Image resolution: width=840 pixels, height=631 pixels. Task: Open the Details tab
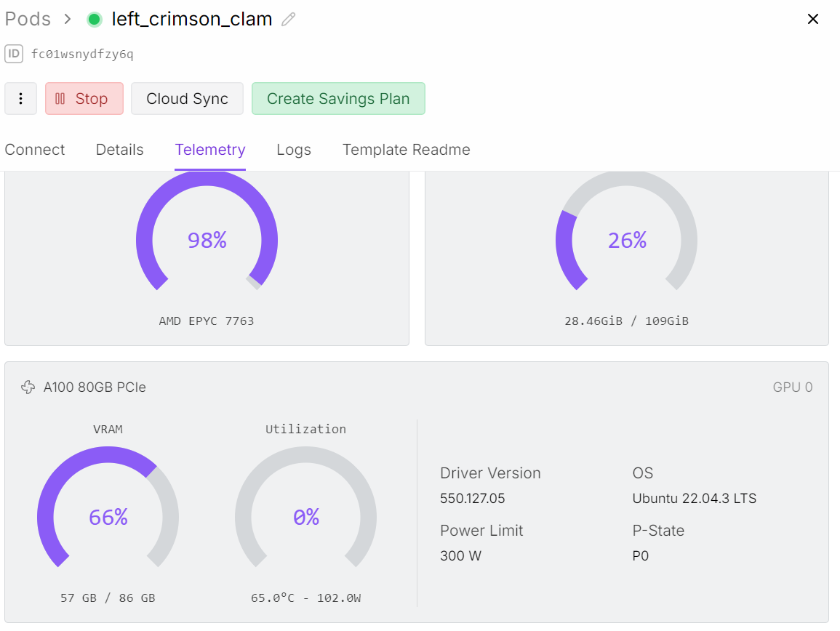pyautogui.click(x=119, y=150)
